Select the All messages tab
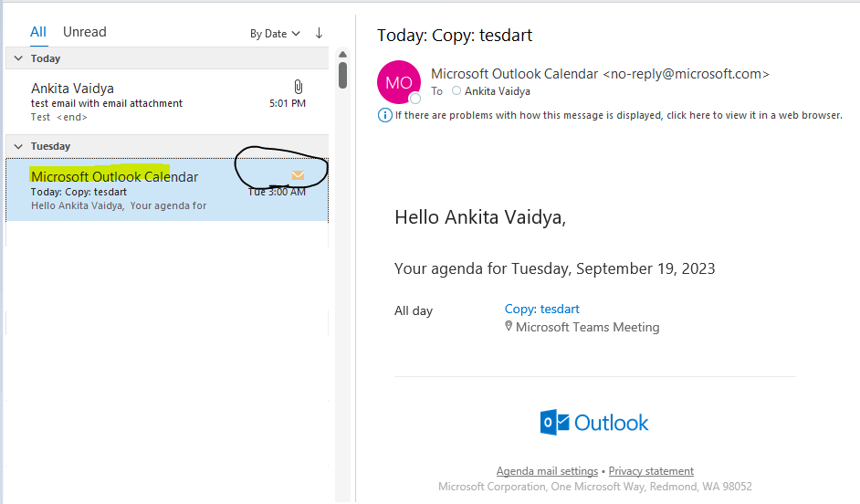The width and height of the screenshot is (860, 504). [37, 32]
